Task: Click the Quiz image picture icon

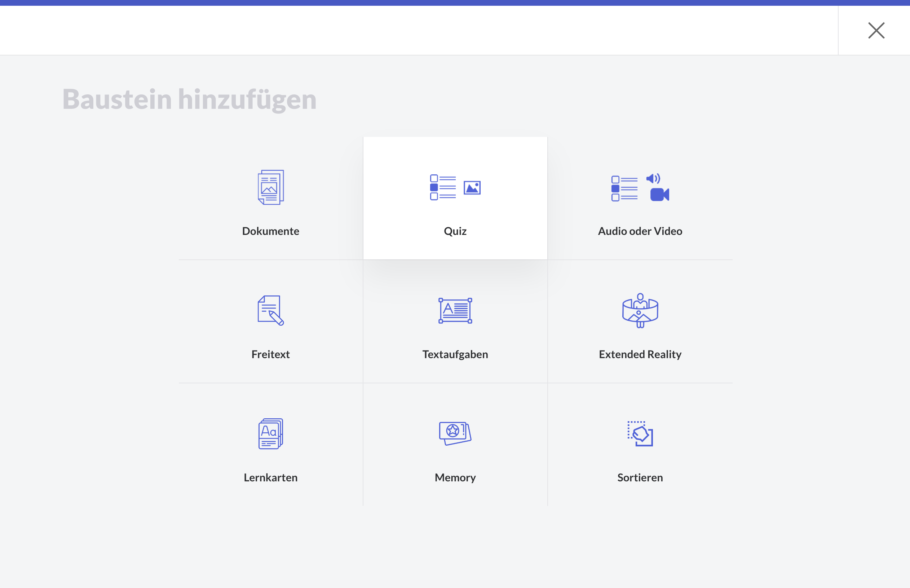Action: point(472,188)
